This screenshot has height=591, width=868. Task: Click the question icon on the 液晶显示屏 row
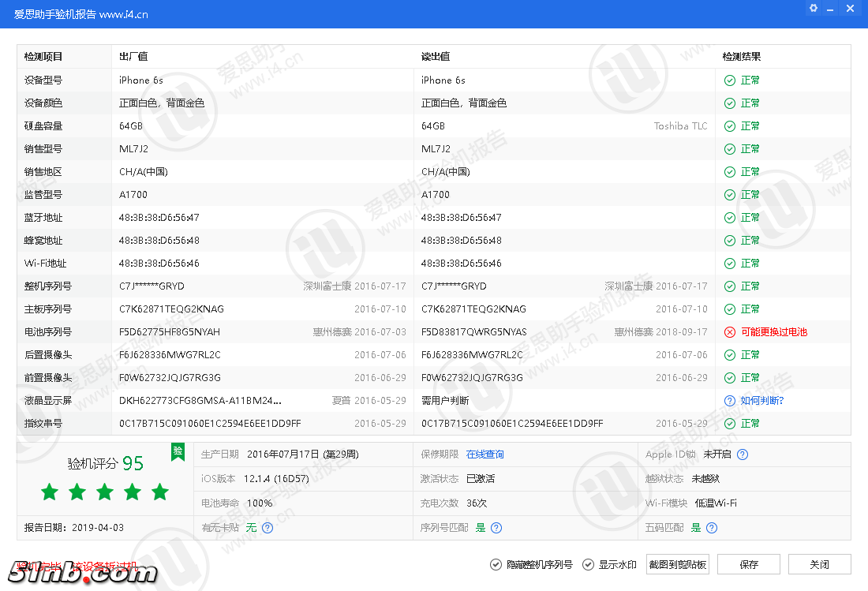point(729,400)
